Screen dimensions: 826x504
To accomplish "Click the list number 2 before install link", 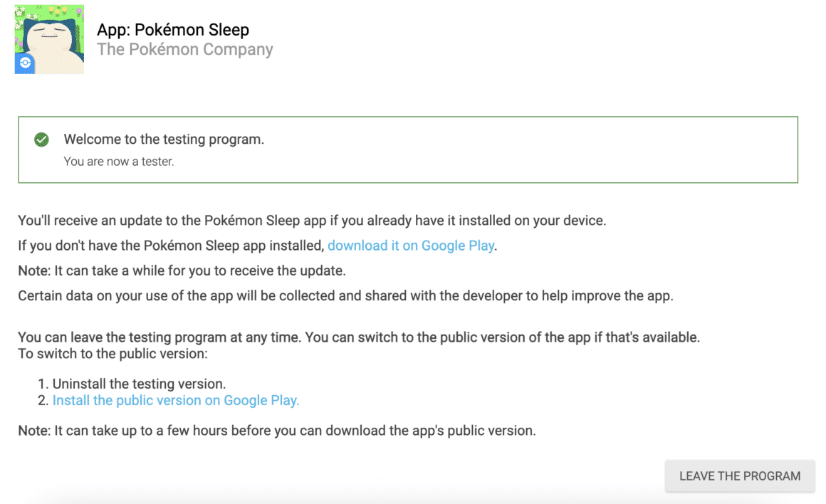I will (43, 400).
